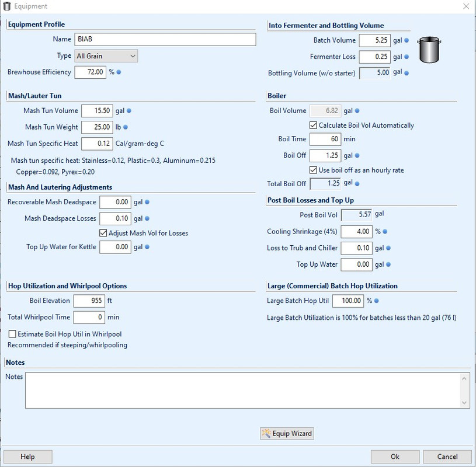Click the Ok button
The image size is (476, 467).
point(395,456)
